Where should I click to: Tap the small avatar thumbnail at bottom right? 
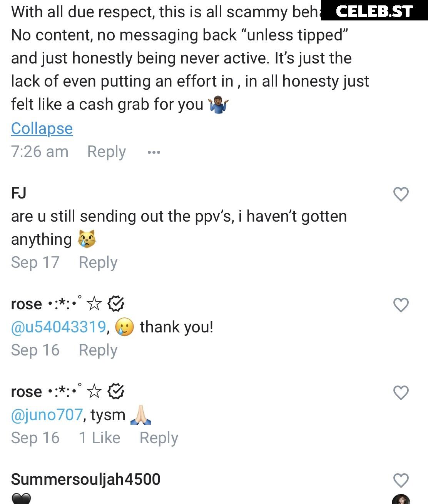click(x=401, y=499)
